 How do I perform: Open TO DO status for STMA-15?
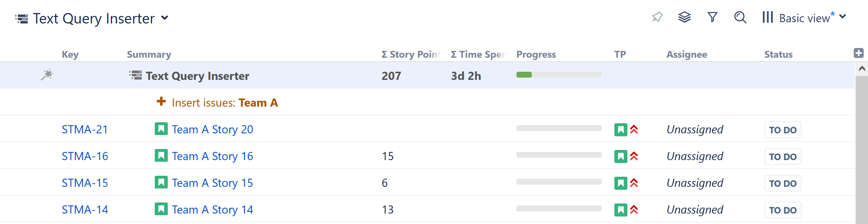coord(782,183)
